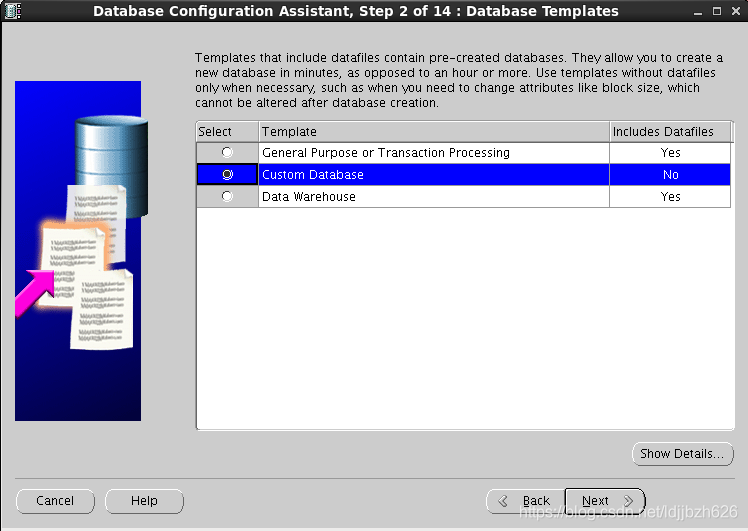Maximize the Database Configuration Assistant window
Viewport: 748px width, 531px height.
click(x=717, y=11)
